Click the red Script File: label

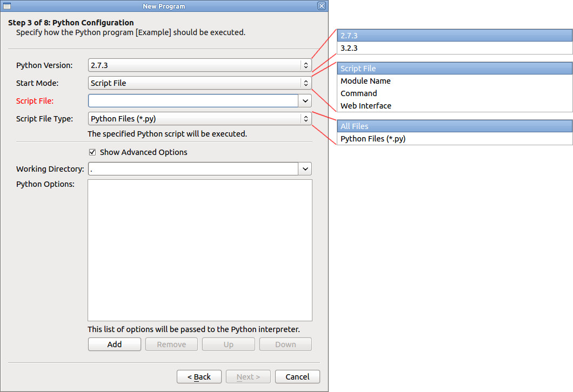coord(35,101)
